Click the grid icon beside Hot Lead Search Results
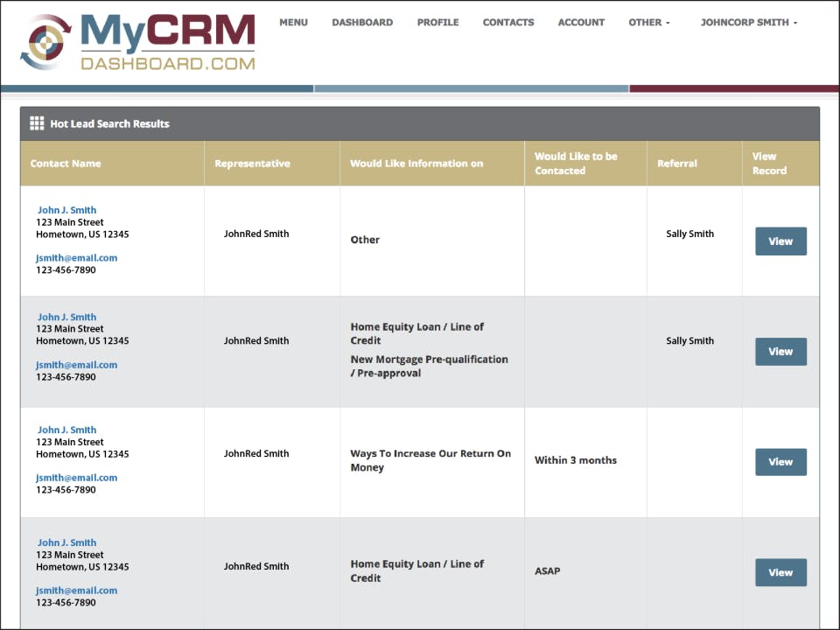The image size is (840, 630). 37,123
